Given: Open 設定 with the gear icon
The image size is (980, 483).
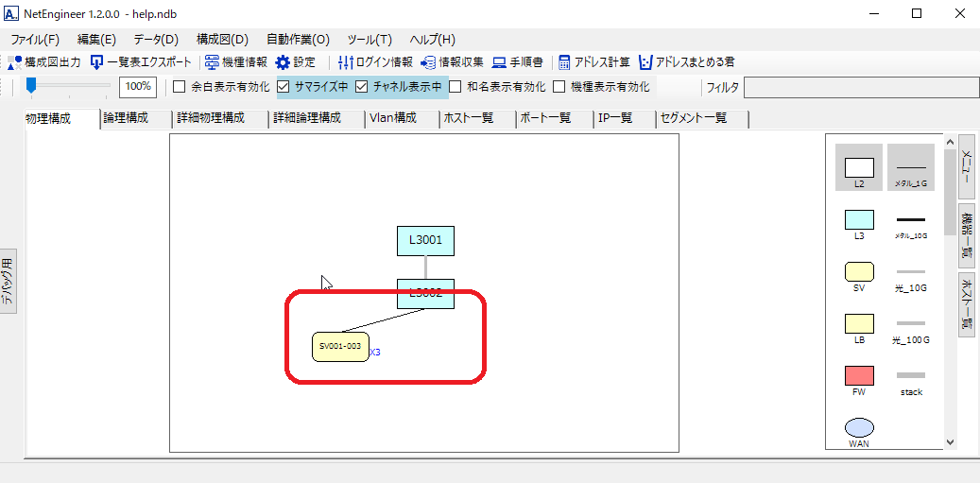Looking at the screenshot, I should pos(283,62).
